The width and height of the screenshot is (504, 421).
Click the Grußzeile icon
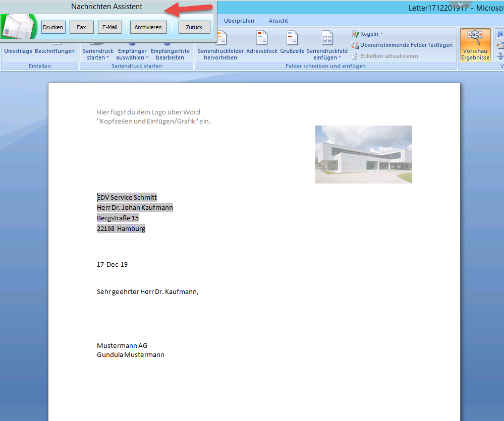coord(292,38)
